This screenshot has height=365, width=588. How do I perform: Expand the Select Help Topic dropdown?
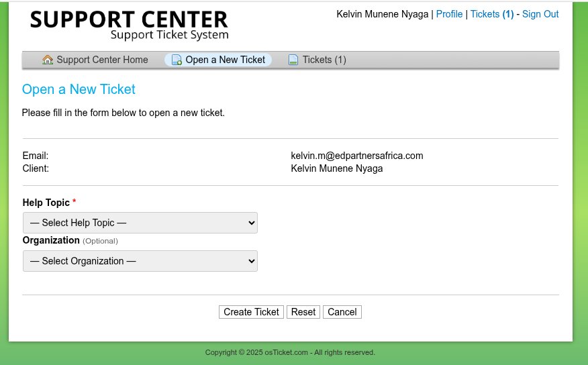click(x=140, y=223)
